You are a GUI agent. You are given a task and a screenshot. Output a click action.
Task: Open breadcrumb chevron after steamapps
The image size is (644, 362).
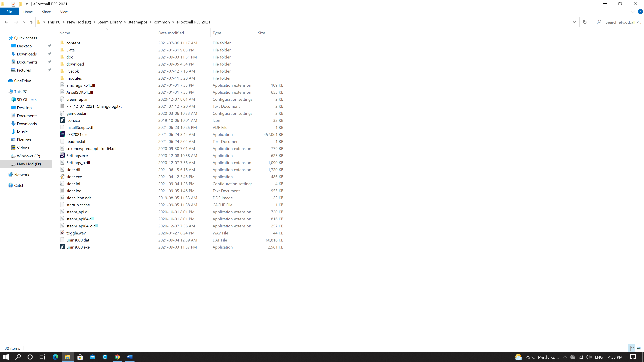(150, 22)
